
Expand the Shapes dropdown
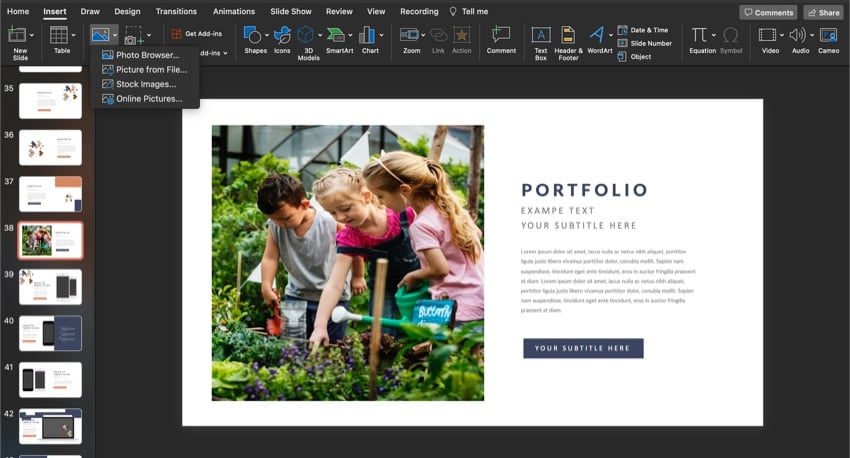pyautogui.click(x=267, y=36)
